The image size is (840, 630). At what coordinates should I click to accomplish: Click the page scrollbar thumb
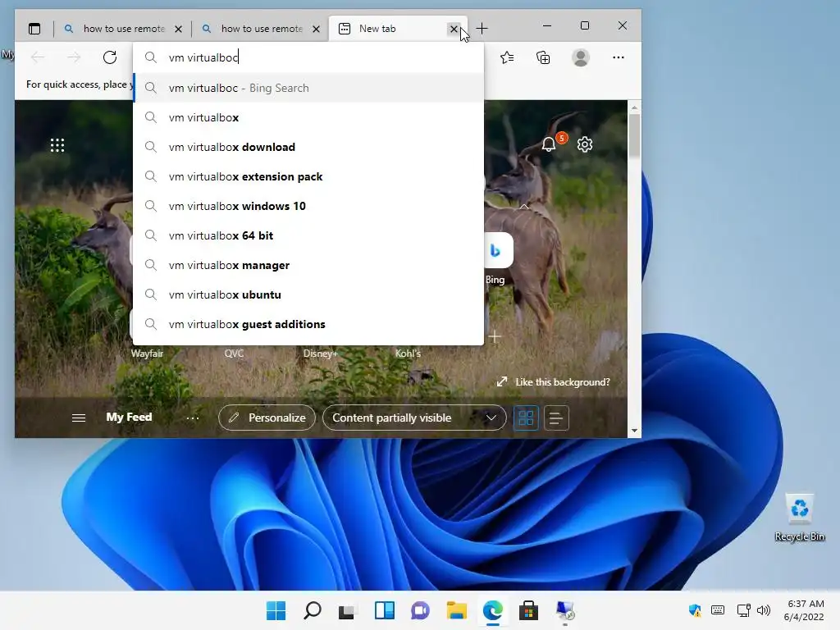click(634, 137)
